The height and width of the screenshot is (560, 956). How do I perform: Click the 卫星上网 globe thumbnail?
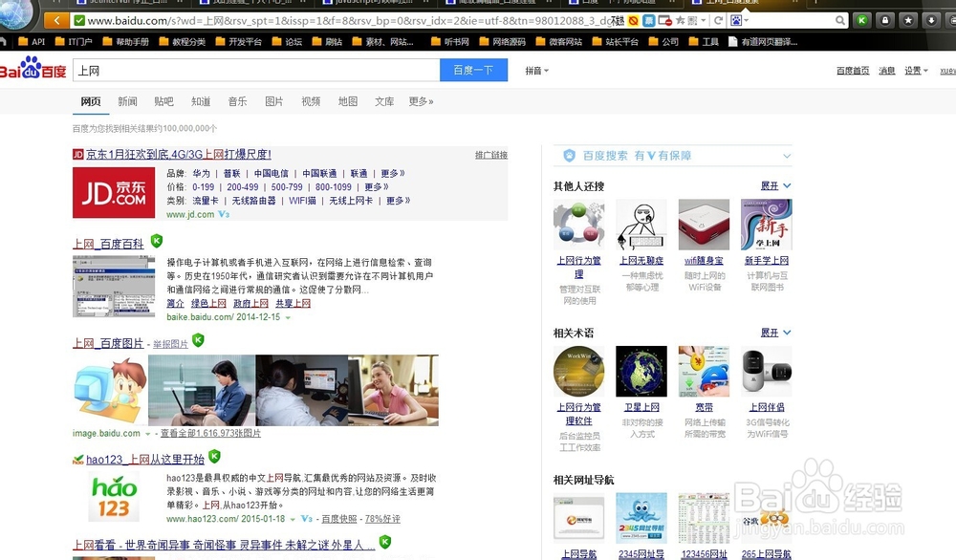click(641, 371)
